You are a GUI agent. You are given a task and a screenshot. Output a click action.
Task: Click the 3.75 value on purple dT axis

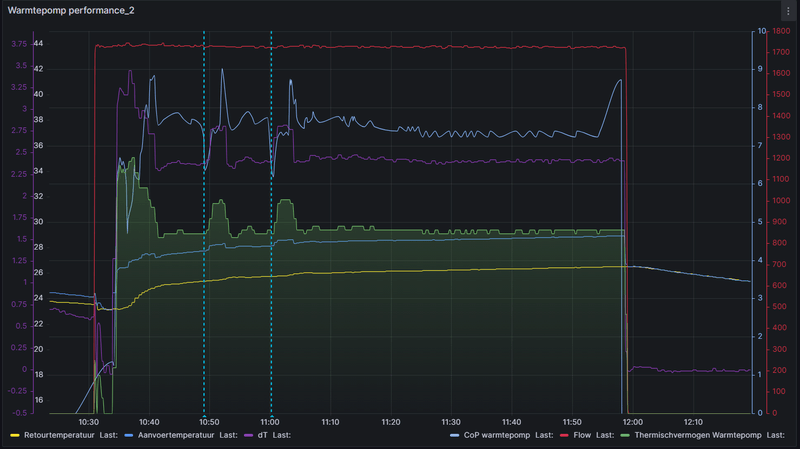click(x=19, y=44)
